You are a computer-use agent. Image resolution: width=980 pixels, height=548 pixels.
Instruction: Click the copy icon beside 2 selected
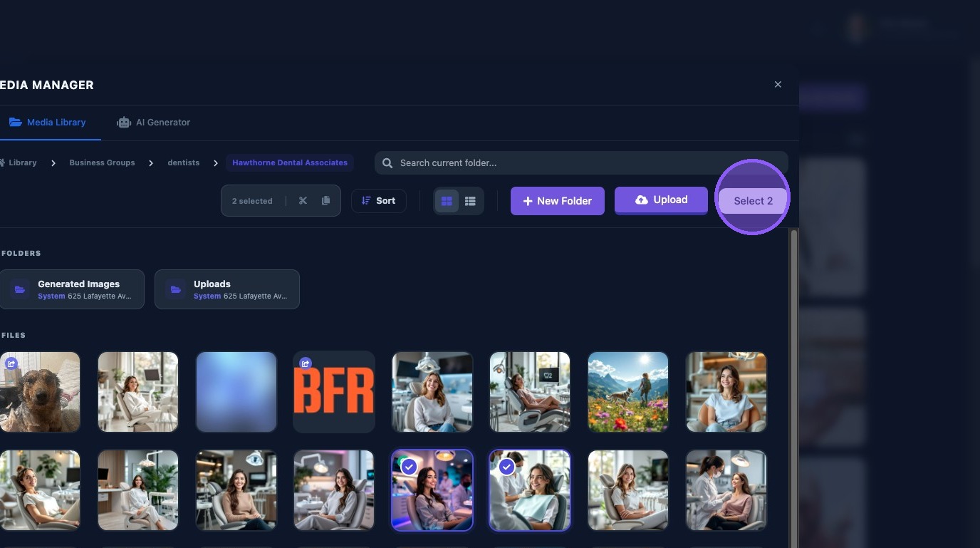[x=325, y=201]
